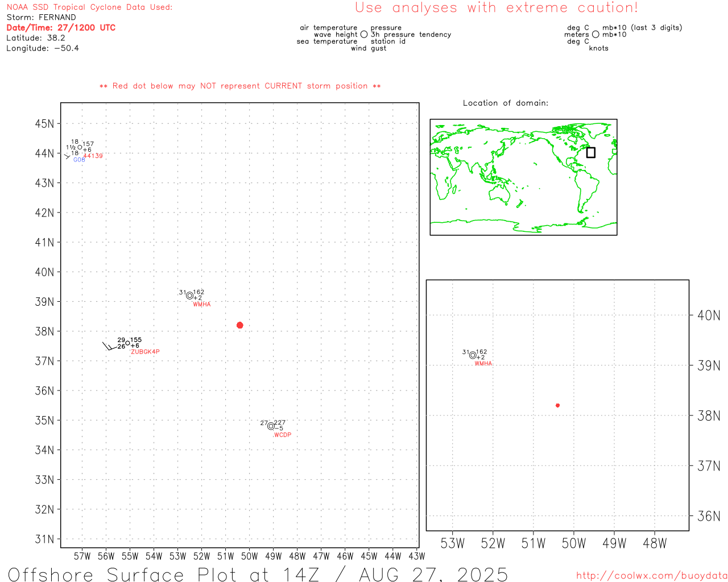Click the Longitude: -50.4 text
The height and width of the screenshot is (582, 728).
click(x=43, y=48)
